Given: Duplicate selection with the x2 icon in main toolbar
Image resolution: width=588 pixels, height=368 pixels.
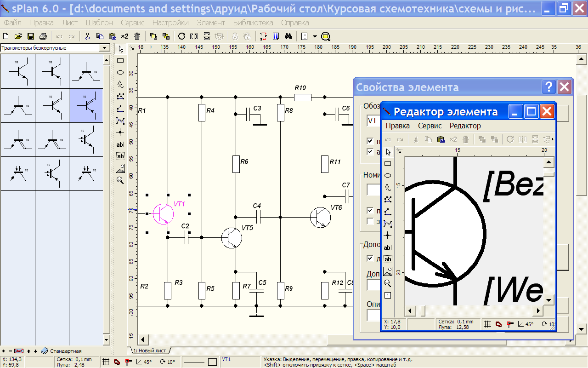Looking at the screenshot, I should 124,36.
